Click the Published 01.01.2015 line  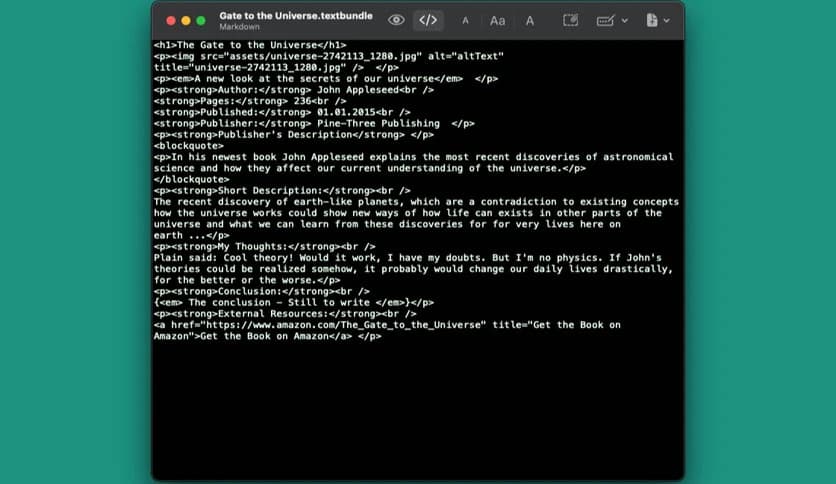tap(282, 112)
